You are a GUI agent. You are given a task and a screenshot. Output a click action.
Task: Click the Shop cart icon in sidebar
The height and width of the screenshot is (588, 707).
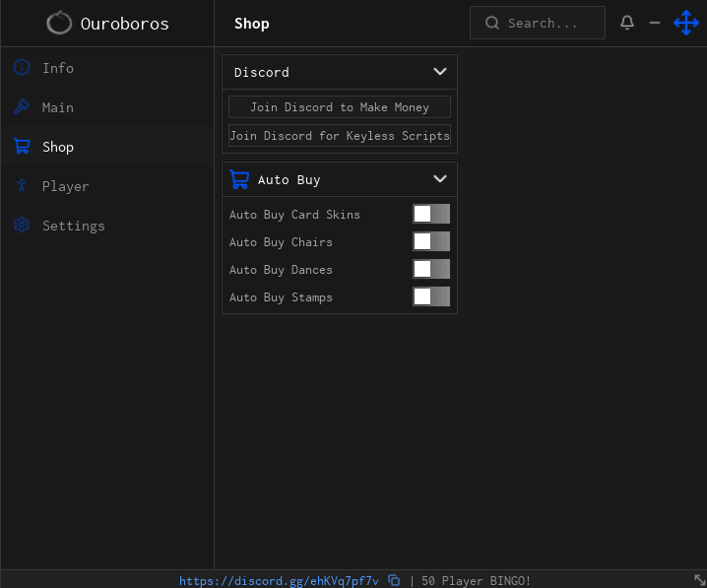pos(22,146)
